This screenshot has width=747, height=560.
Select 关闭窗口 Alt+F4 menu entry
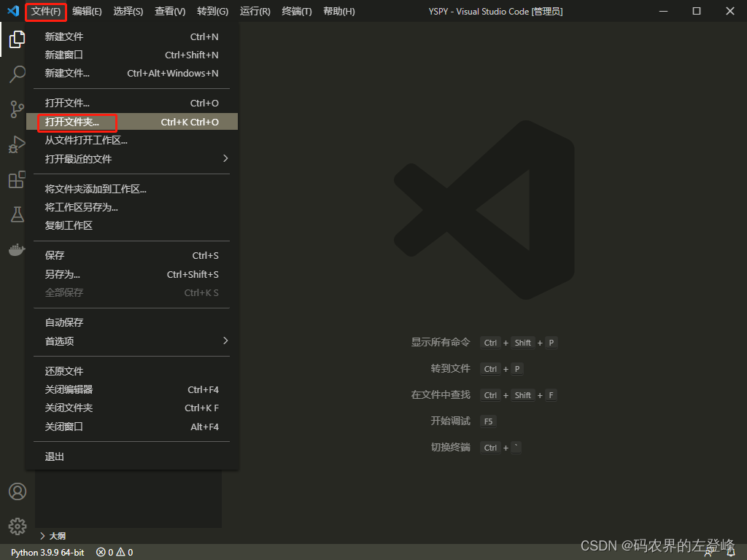tap(132, 427)
